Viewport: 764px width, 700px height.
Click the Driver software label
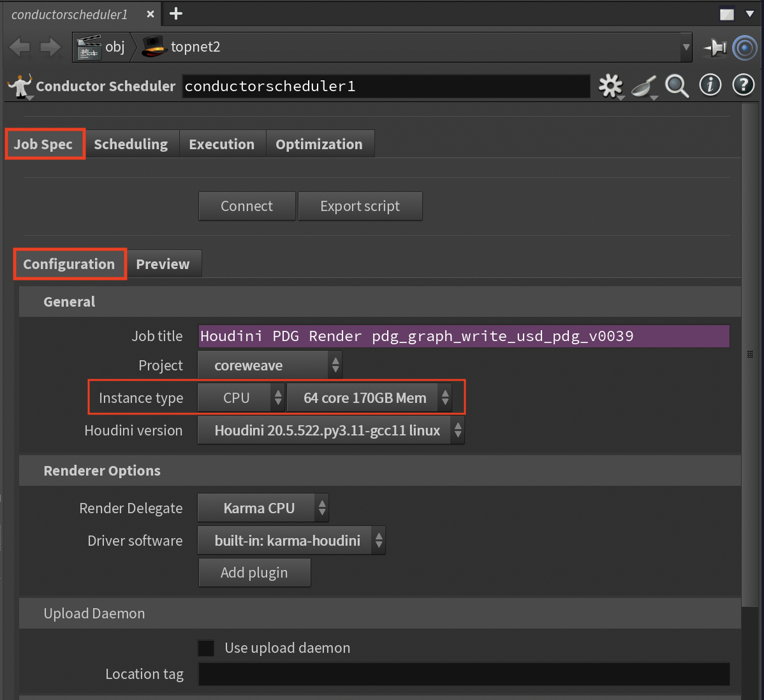(135, 541)
